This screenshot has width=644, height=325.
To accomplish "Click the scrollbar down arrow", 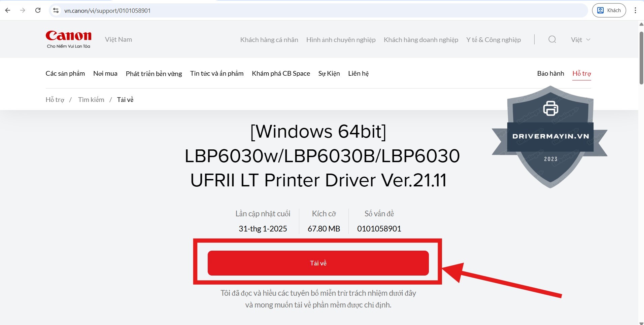I will click(641, 323).
